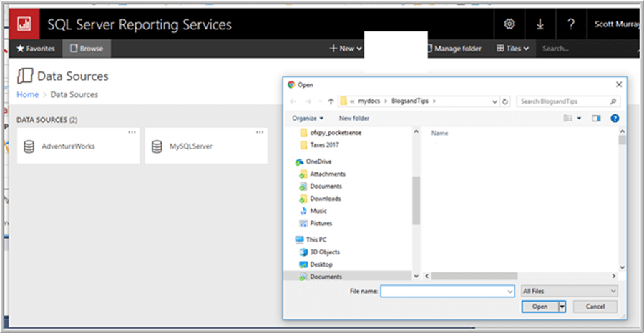
Task: Expand the All Files type dropdown
Action: coord(569,292)
